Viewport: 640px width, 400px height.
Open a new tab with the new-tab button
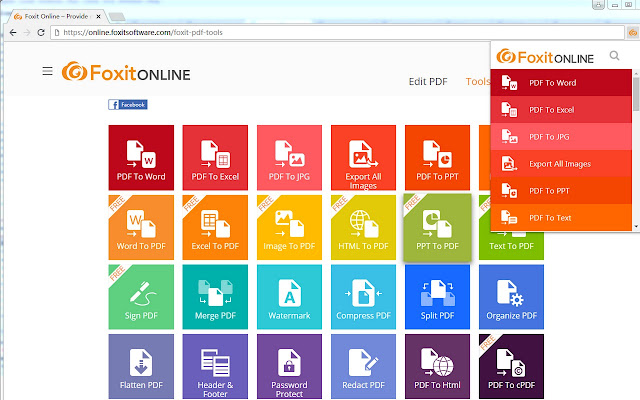click(x=117, y=17)
